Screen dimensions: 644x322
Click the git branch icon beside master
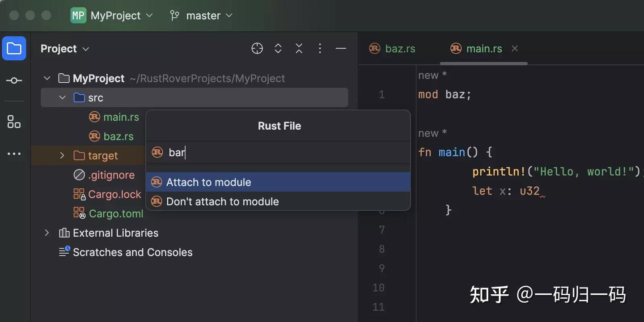click(x=174, y=16)
